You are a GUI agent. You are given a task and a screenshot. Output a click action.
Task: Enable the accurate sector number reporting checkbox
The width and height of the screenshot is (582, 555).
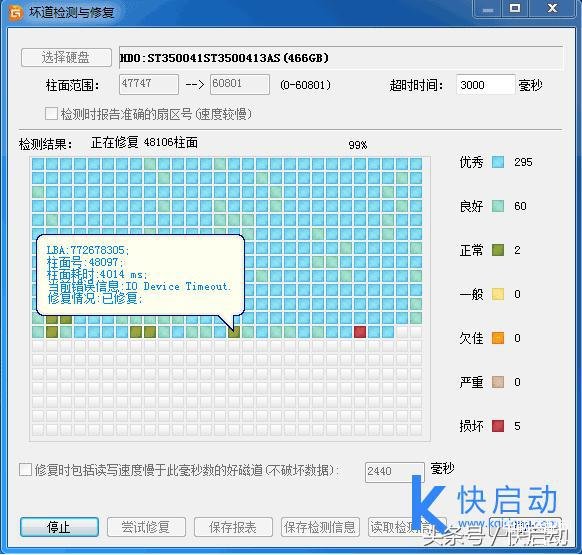pyautogui.click(x=51, y=114)
